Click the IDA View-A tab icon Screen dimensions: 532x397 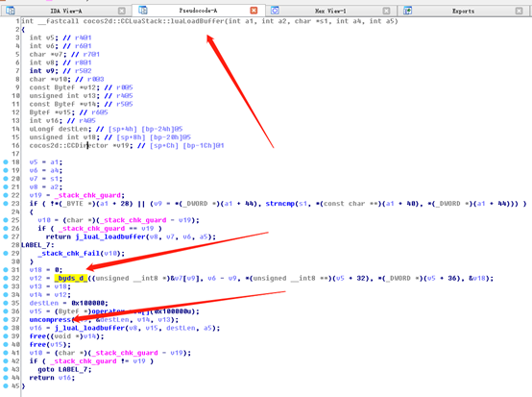pos(11,11)
